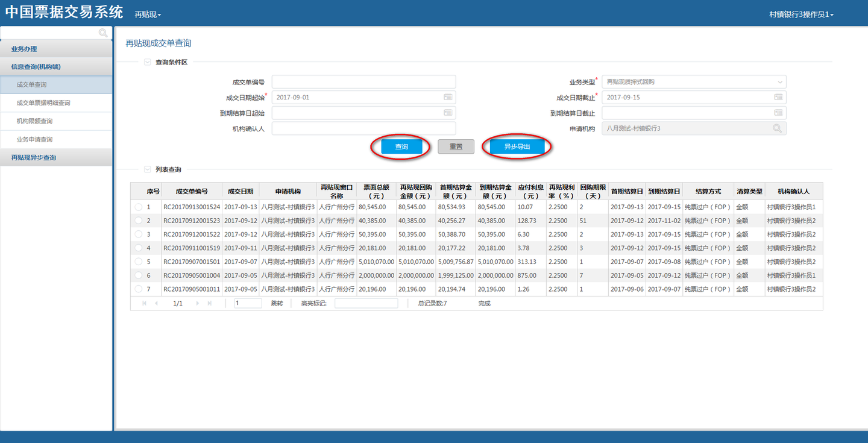Expand 业务办理 sidebar section
The height and width of the screenshot is (443, 868).
[56, 49]
